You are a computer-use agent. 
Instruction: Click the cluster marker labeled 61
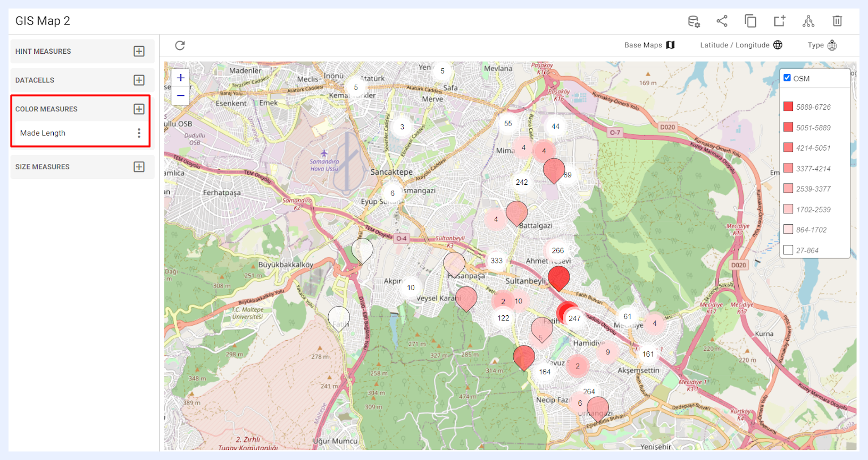(627, 316)
